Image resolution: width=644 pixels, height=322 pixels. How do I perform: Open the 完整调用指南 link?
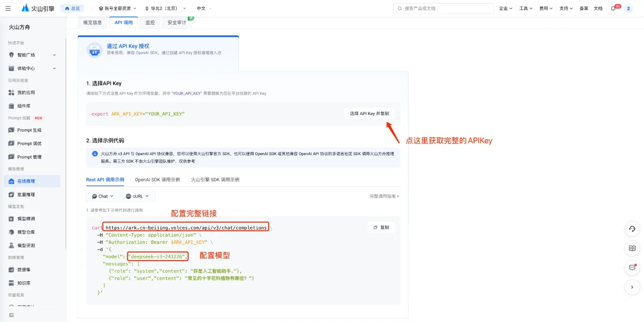click(384, 196)
